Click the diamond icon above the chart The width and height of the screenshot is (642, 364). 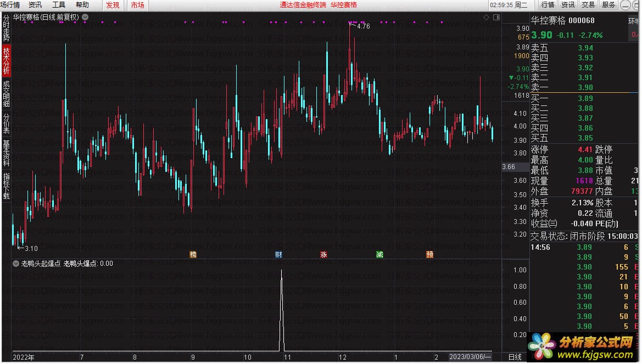point(486,17)
